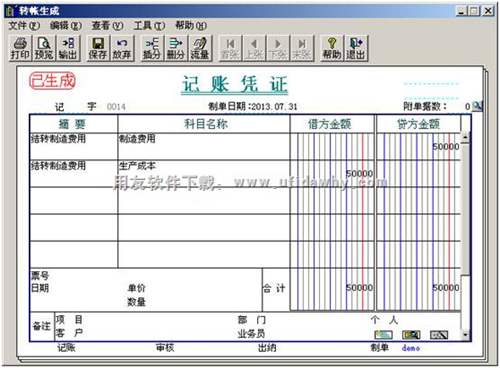This screenshot has height=368, width=500.
Task: Save the voucher with 保存 icon
Action: point(98,48)
